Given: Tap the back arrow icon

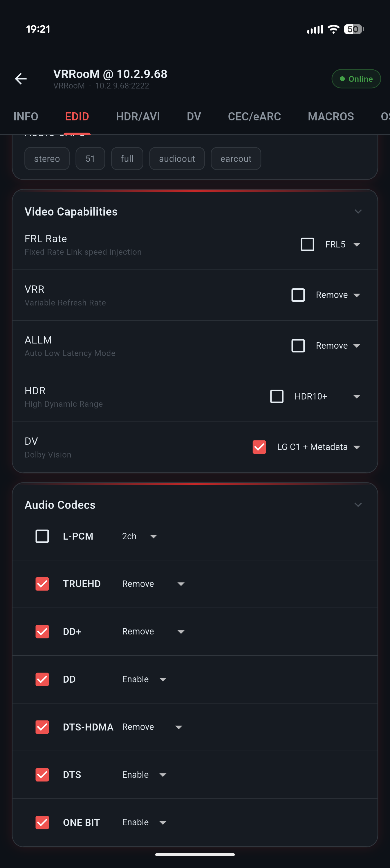Looking at the screenshot, I should click(x=21, y=79).
